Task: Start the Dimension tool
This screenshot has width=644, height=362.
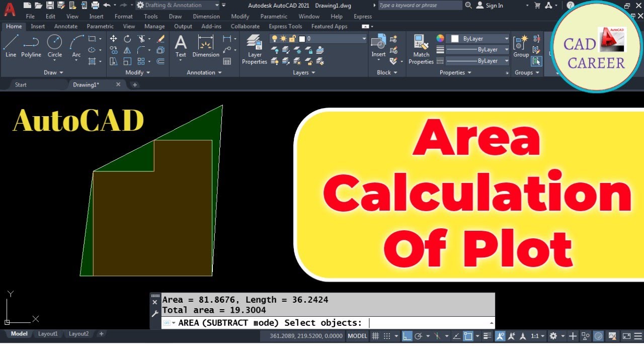Action: pos(206,46)
